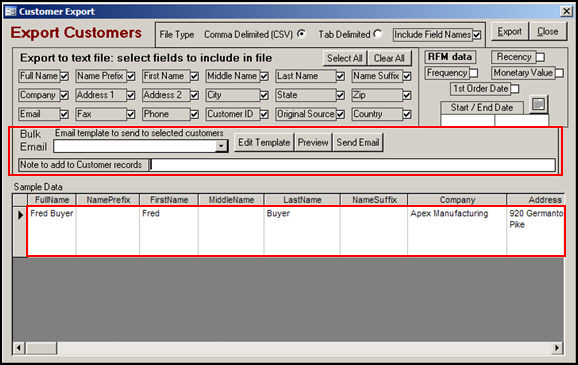
Task: Click the Company column header
Action: (457, 200)
